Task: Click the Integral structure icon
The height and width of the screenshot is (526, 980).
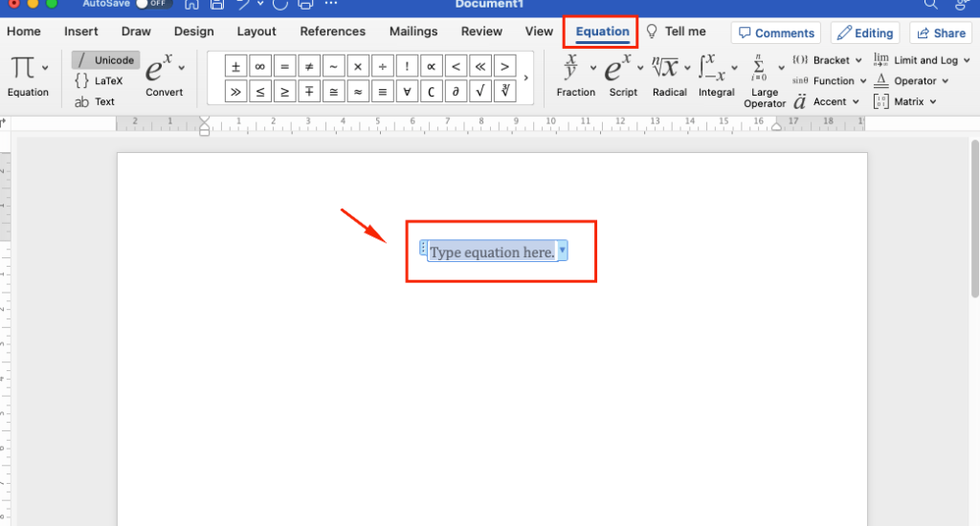Action: pos(712,68)
